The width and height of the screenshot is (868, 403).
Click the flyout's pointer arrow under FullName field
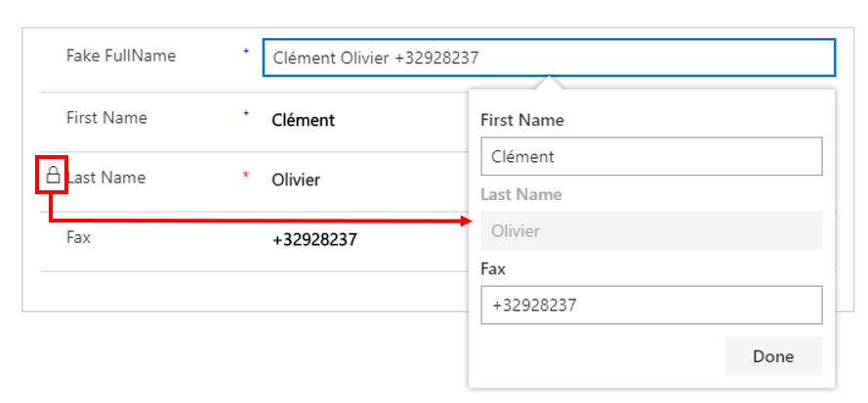(549, 82)
